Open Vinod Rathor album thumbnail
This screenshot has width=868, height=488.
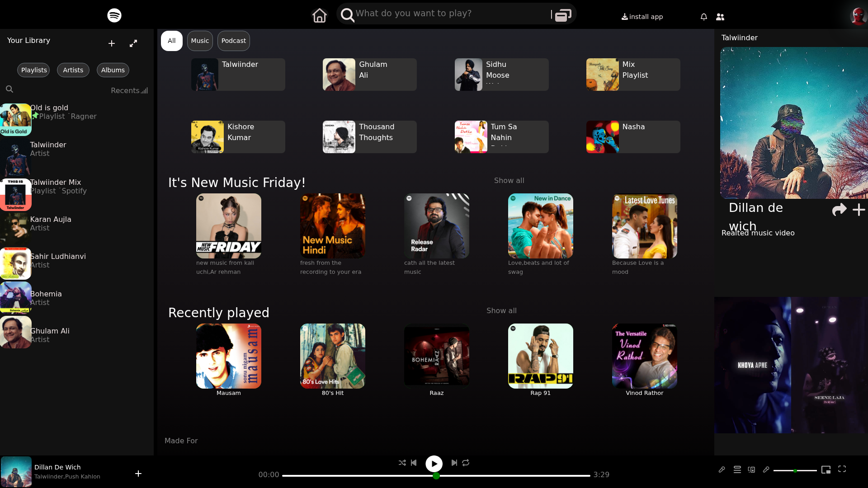point(645,356)
